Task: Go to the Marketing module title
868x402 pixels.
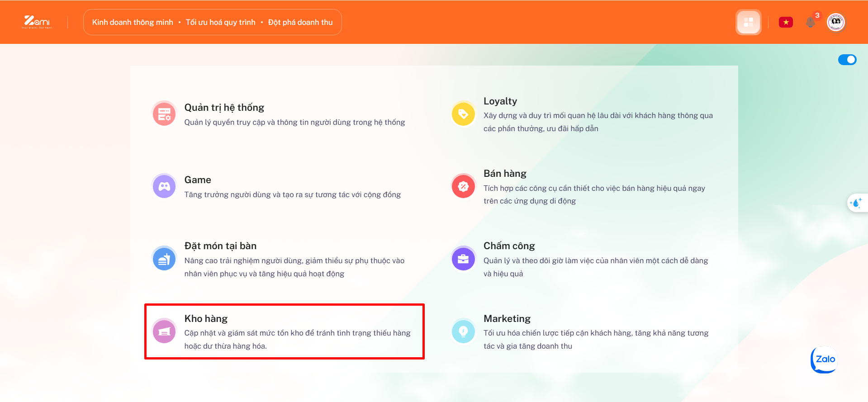Action: (507, 319)
